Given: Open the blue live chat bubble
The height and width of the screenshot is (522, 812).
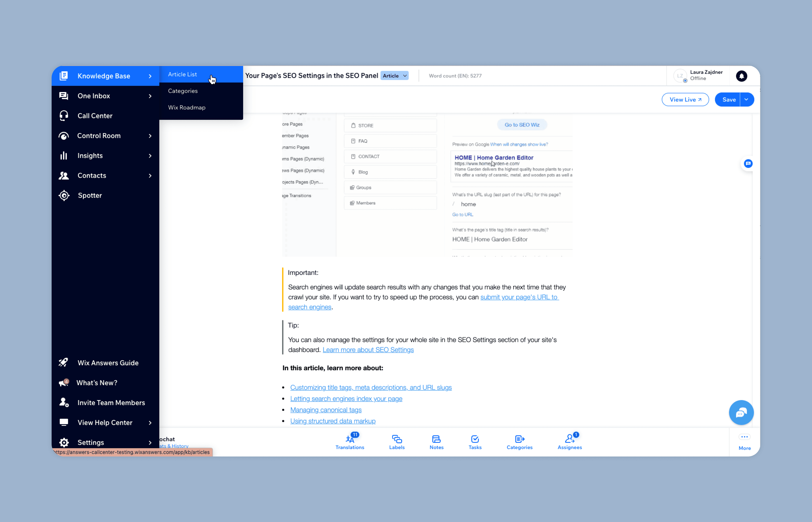Looking at the screenshot, I should click(741, 412).
